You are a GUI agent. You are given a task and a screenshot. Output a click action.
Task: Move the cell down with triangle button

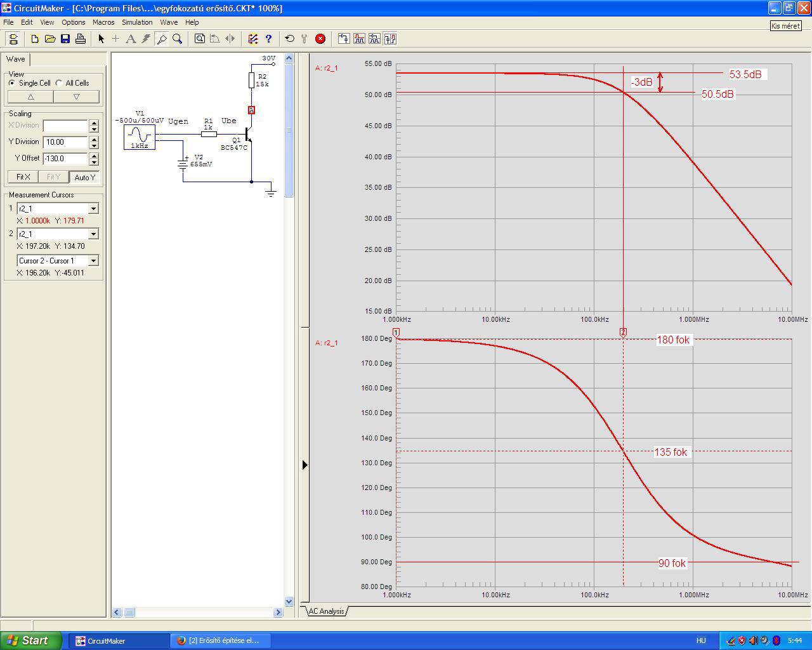(x=76, y=97)
